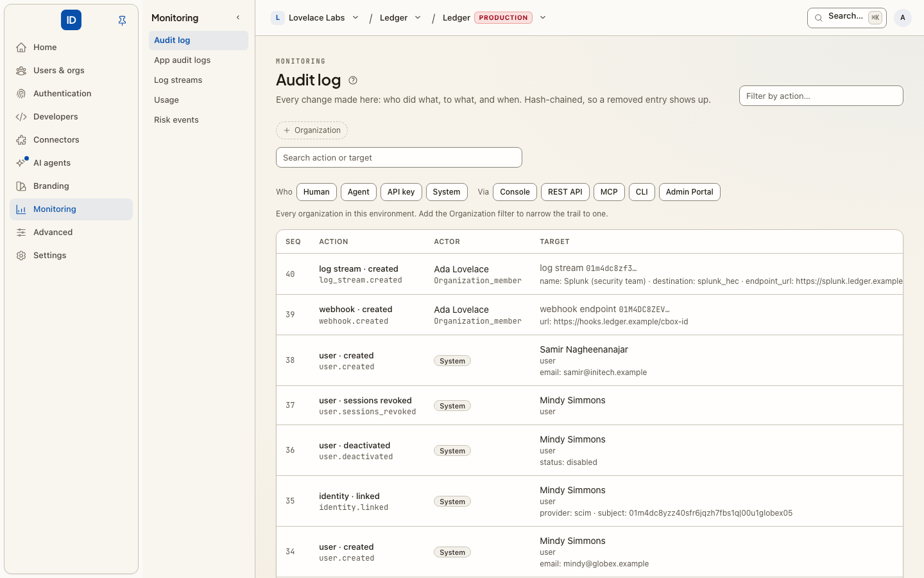The height and width of the screenshot is (578, 924).
Task: Focus the Search action or target field
Action: point(399,157)
